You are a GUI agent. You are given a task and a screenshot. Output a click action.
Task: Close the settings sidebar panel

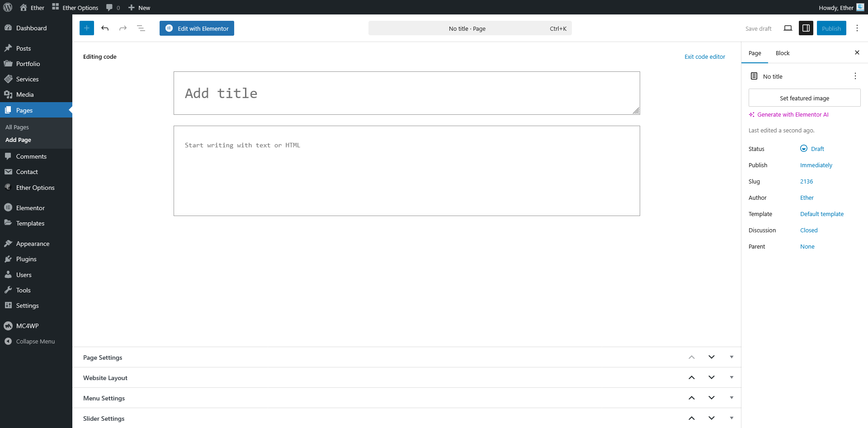857,52
